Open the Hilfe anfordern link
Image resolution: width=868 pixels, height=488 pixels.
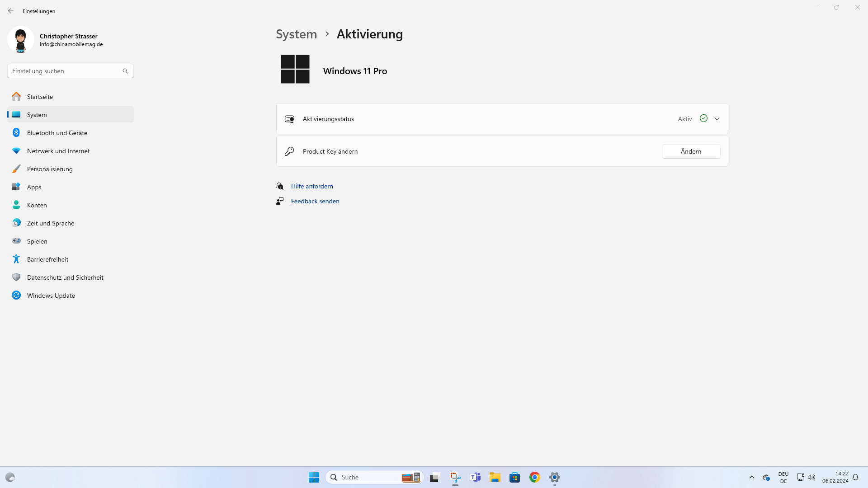tap(312, 186)
